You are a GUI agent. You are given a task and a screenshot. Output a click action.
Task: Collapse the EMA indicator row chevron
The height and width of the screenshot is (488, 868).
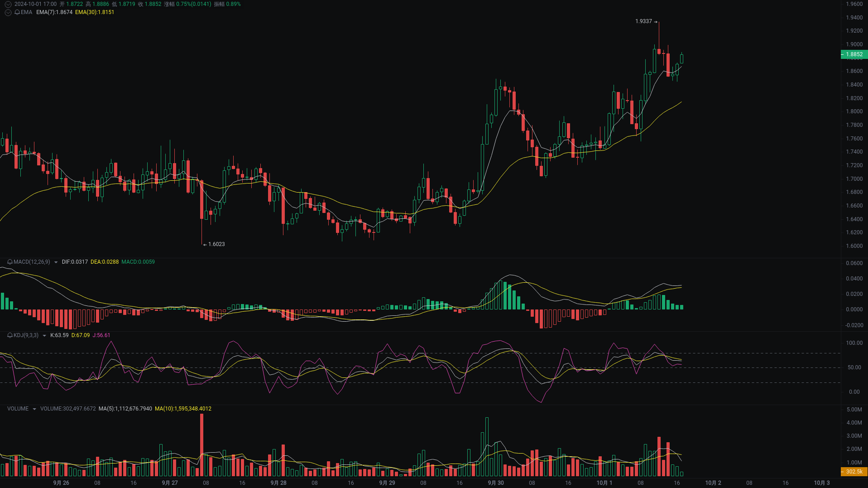click(x=8, y=12)
